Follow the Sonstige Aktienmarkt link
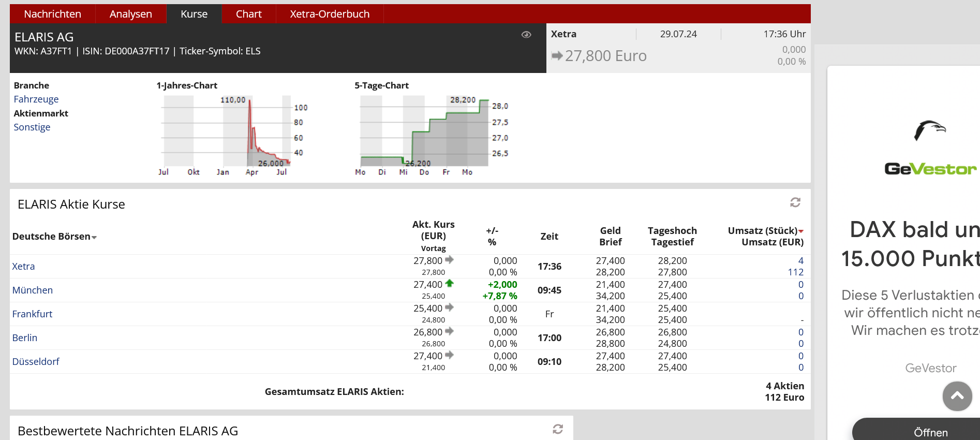980x440 pixels. pyautogui.click(x=32, y=127)
